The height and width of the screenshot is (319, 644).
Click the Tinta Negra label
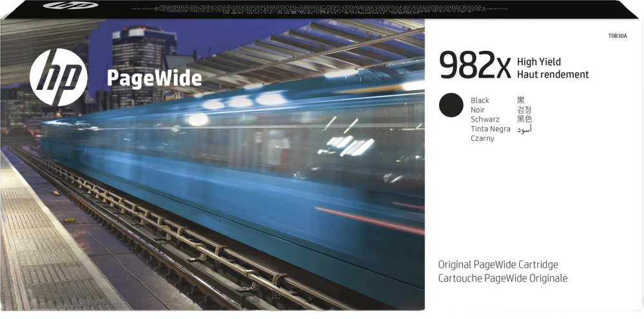click(x=491, y=129)
